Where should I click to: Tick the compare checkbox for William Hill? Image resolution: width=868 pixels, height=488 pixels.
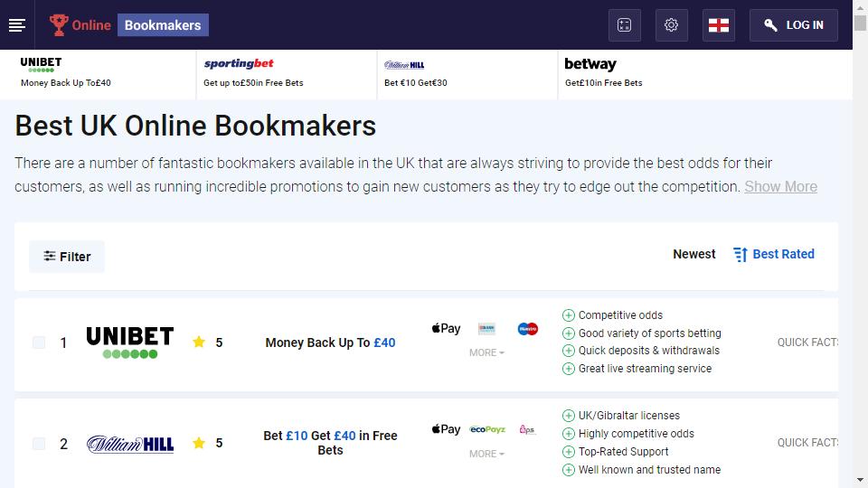(x=39, y=444)
